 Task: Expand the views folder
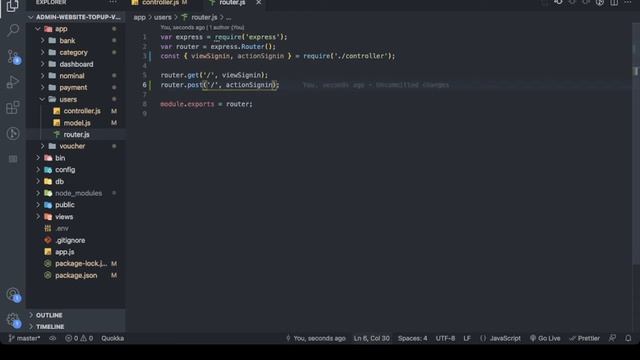click(x=64, y=217)
